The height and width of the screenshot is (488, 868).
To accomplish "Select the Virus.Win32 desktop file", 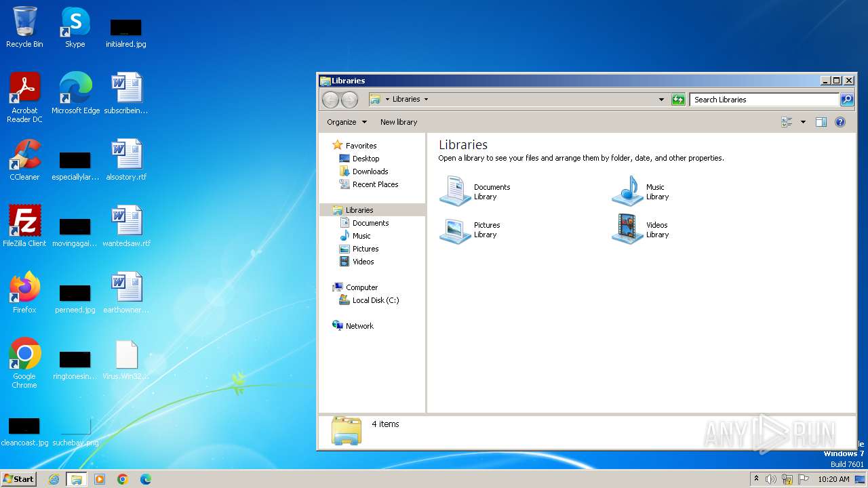I will (x=126, y=359).
